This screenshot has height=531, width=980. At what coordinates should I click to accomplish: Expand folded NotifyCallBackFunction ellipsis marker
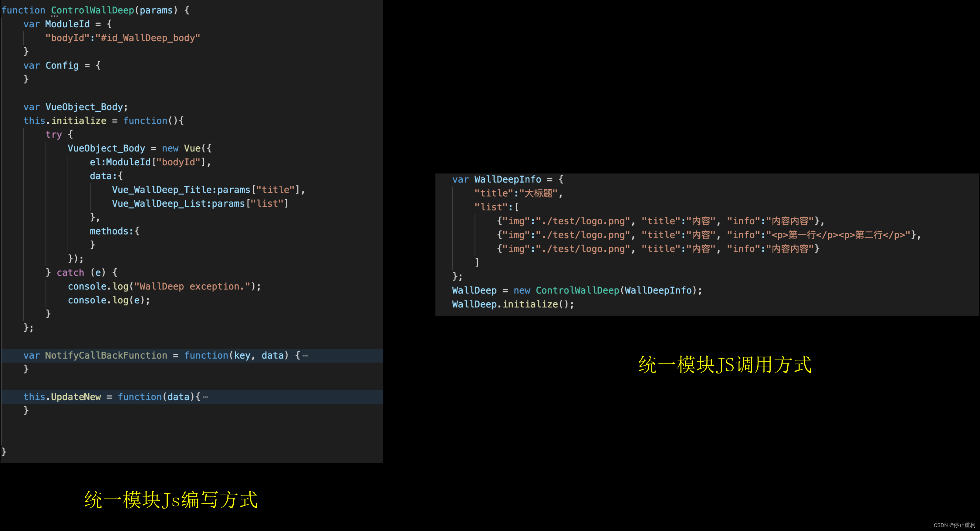[305, 356]
